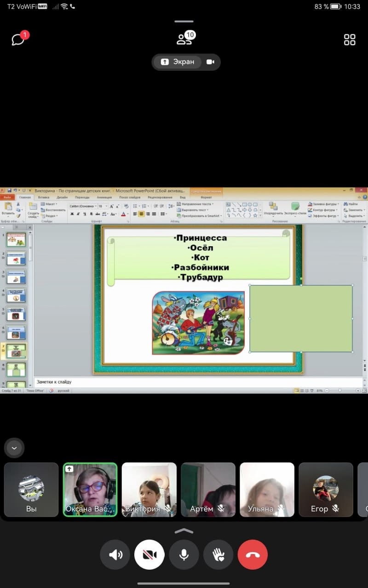Select the Экран shared-screen view
This screenshot has width=368, height=588.
tap(178, 62)
